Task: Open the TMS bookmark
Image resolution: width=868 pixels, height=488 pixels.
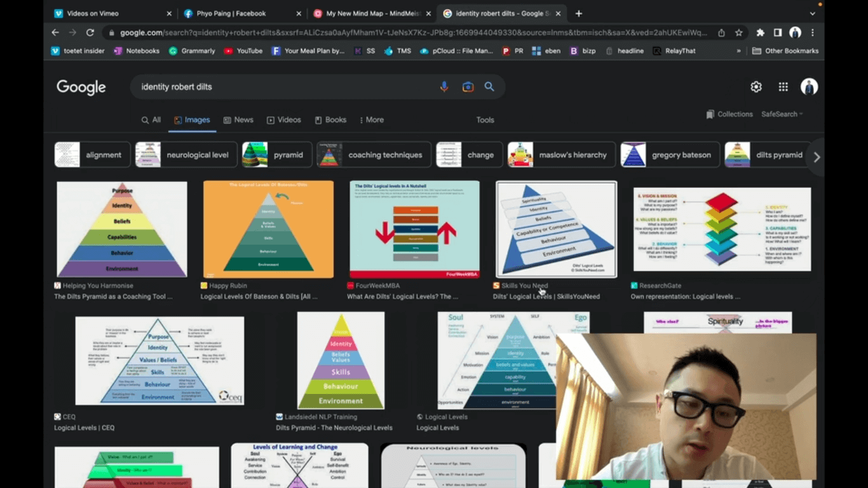Action: click(398, 51)
